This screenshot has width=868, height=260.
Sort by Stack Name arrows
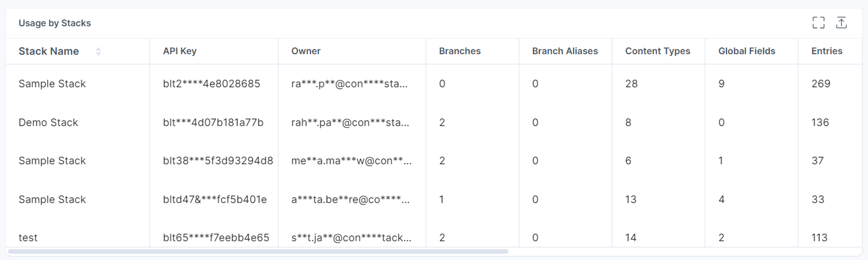point(98,51)
